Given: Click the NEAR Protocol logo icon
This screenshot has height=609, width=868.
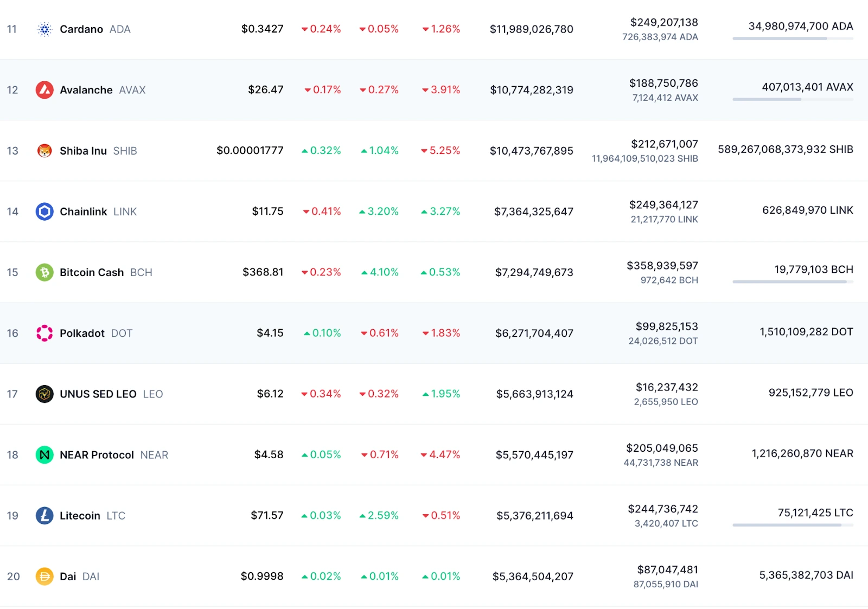Looking at the screenshot, I should (44, 454).
